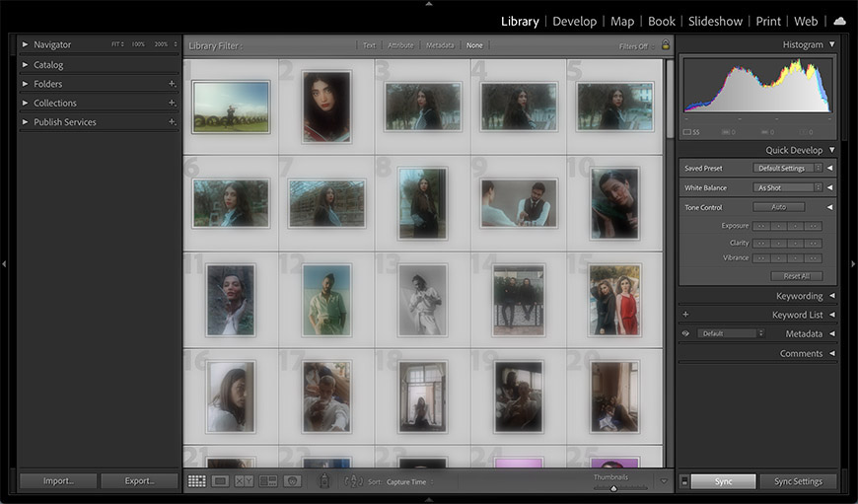The height and width of the screenshot is (504, 858).
Task: Switch to Loupe view
Action: click(221, 481)
